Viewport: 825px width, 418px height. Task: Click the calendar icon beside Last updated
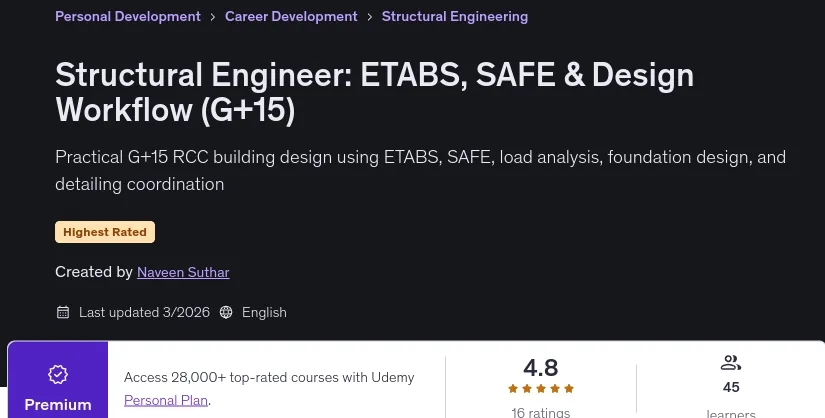[63, 312]
